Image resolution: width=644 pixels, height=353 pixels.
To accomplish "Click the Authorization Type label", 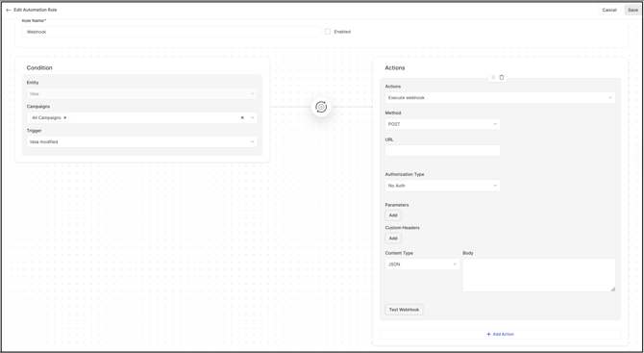I will point(405,174).
